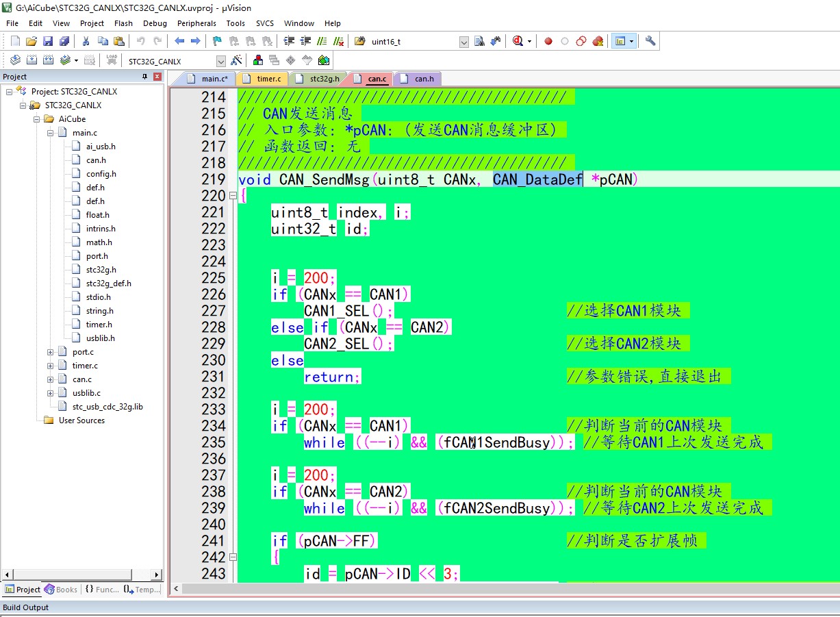Open Options for Target wand icon
Viewport: 840px width, 617px height.
[236, 60]
